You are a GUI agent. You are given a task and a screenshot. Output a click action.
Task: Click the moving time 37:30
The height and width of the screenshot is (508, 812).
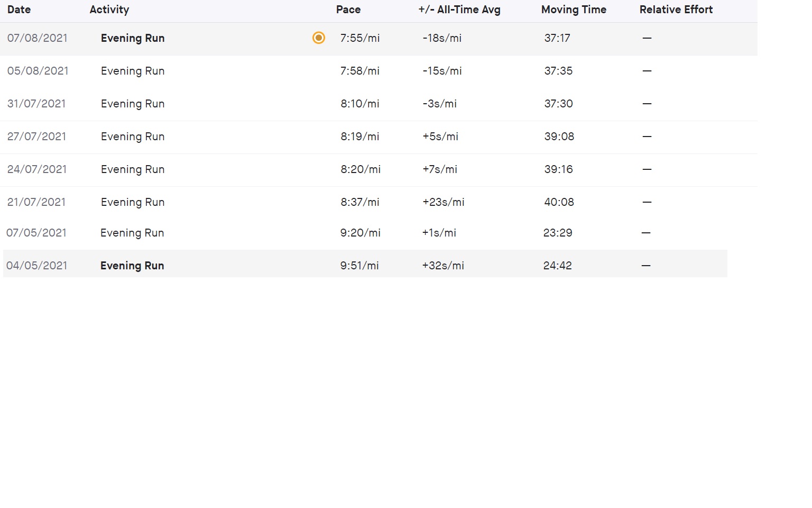[x=559, y=104]
